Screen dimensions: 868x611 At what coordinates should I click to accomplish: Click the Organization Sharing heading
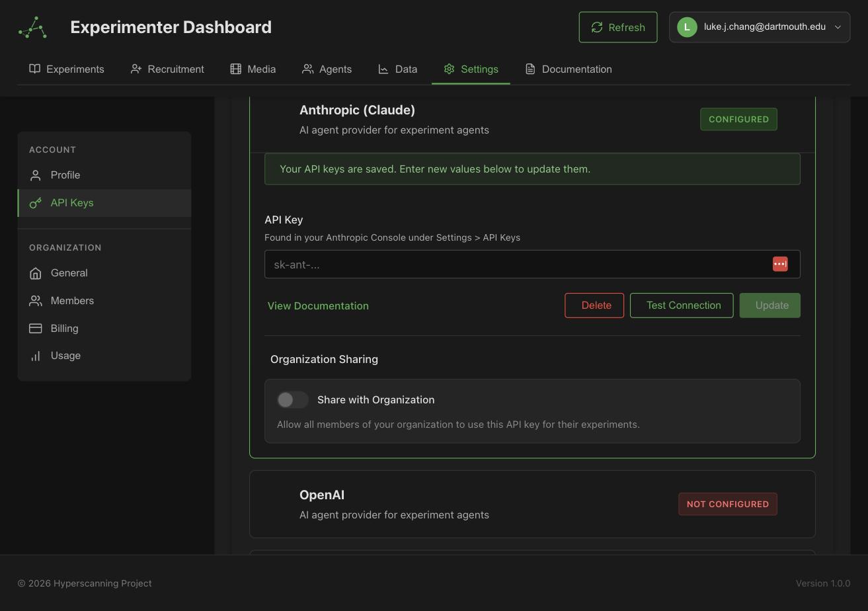tap(324, 359)
